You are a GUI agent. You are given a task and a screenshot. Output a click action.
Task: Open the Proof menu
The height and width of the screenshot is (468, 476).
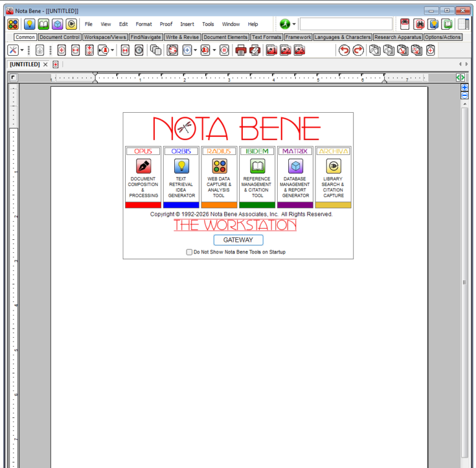(166, 24)
